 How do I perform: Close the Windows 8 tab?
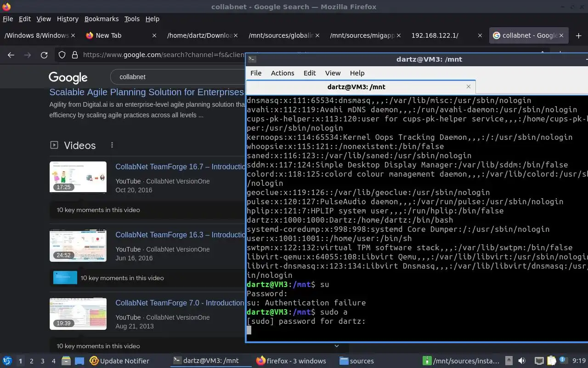point(73,35)
